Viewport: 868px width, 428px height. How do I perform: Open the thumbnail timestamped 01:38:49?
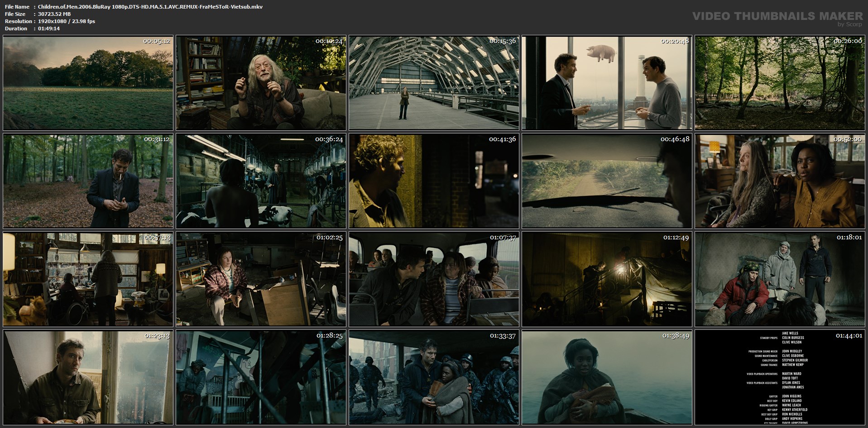[x=607, y=377]
